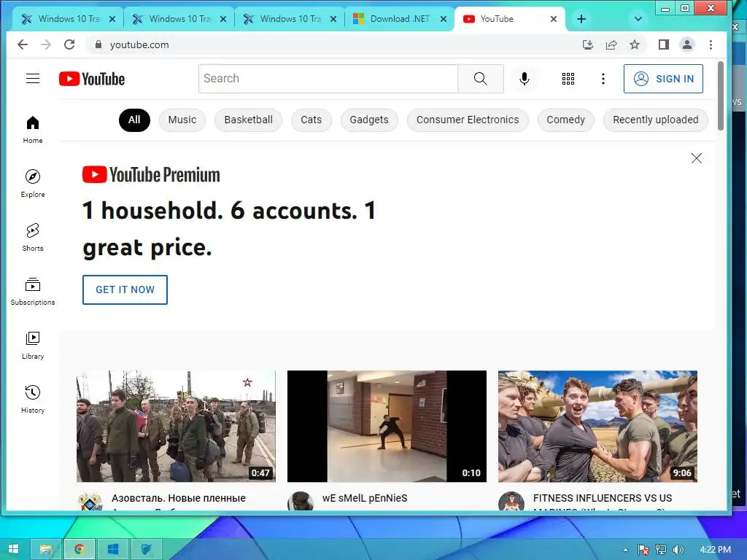Viewport: 747px width, 560px height.
Task: Go to Home in sidebar
Action: pyautogui.click(x=33, y=130)
